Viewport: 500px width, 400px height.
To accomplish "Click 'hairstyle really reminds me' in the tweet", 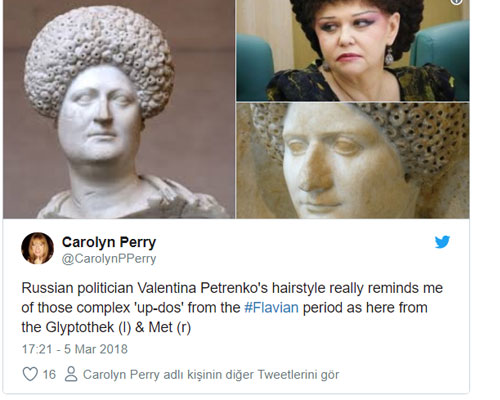I will click(x=357, y=288).
